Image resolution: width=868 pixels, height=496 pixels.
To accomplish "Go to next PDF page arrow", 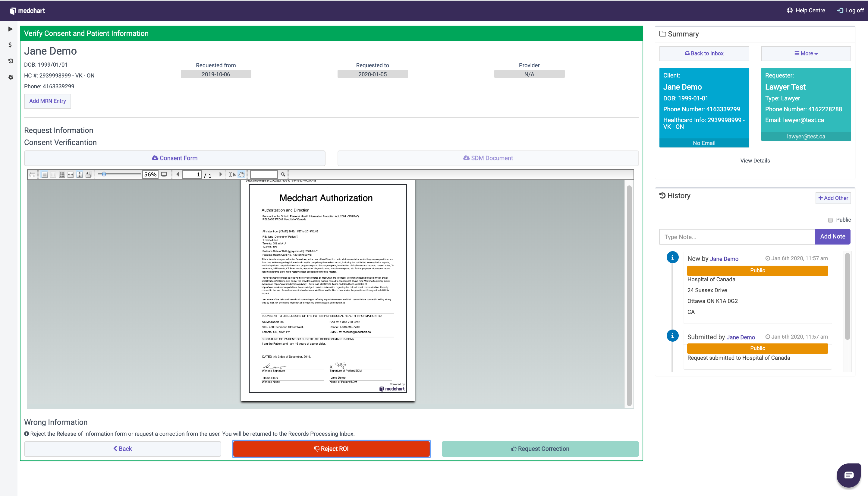I will tap(220, 174).
